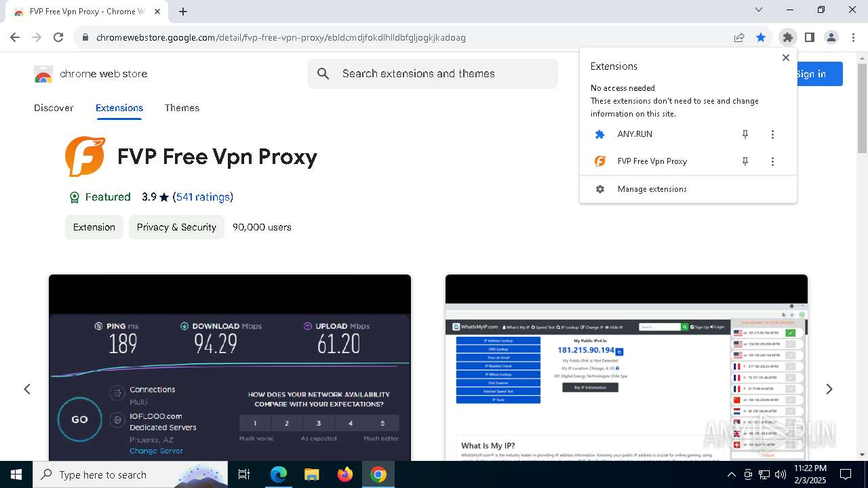Viewport: 868px width, 488px height.
Task: Click the Featured badge
Action: pos(100,197)
